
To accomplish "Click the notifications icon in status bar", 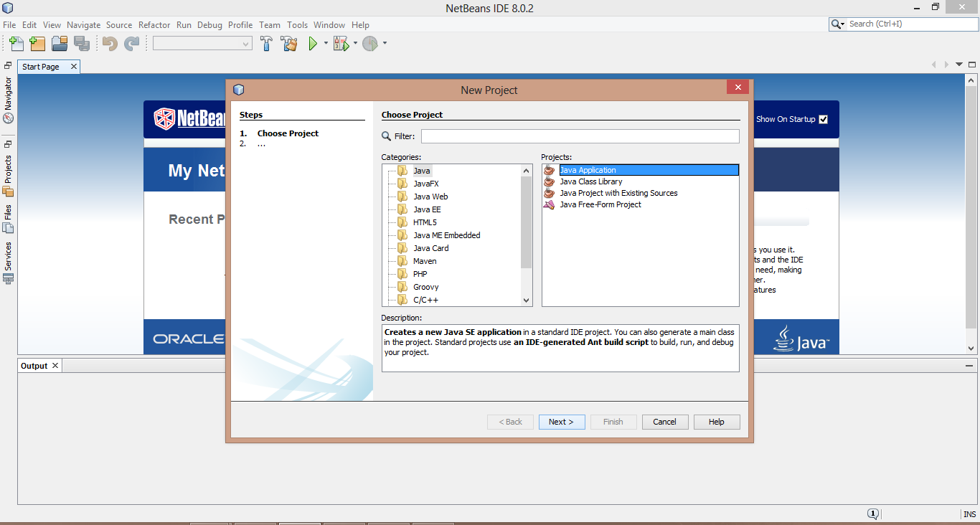I will (873, 514).
